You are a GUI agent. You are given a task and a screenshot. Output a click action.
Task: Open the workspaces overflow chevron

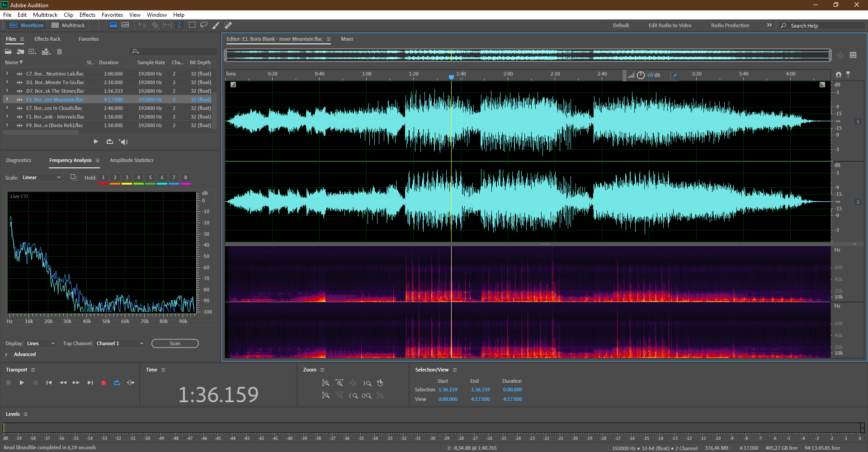(769, 25)
